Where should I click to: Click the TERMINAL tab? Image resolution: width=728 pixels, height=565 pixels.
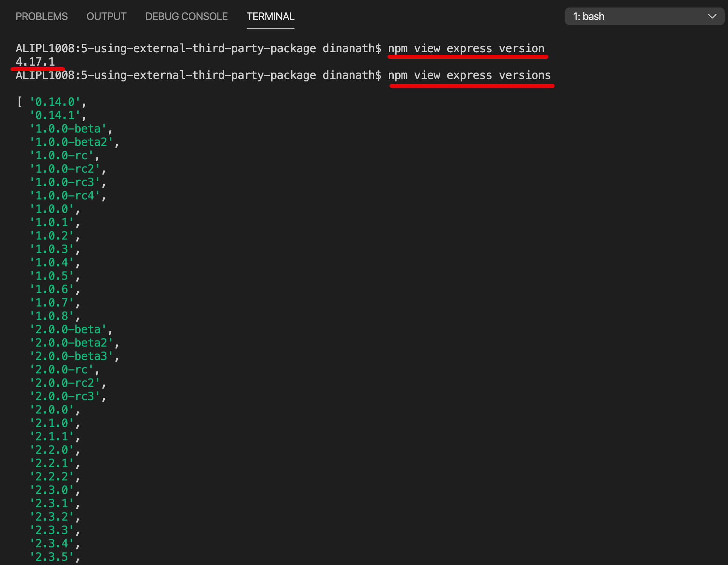(x=270, y=16)
